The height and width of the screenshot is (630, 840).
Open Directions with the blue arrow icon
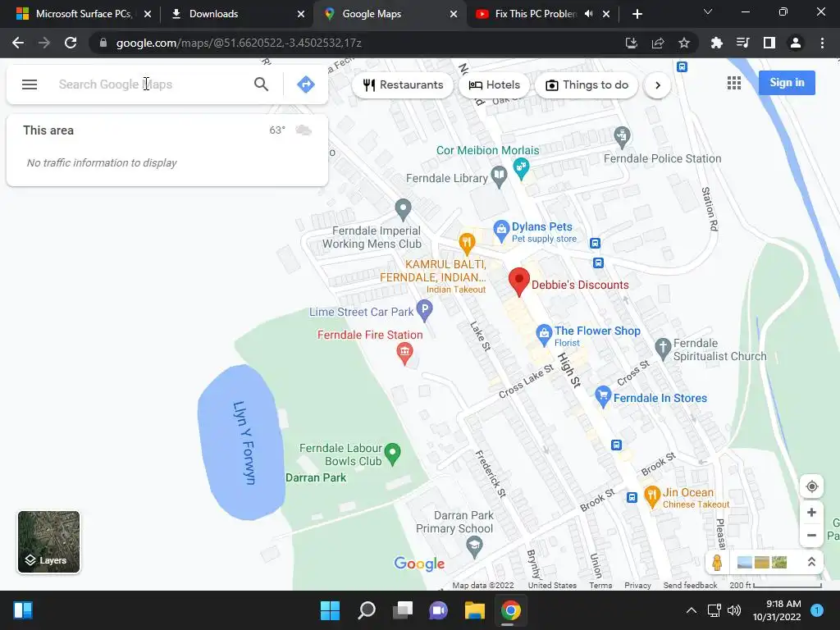[305, 84]
